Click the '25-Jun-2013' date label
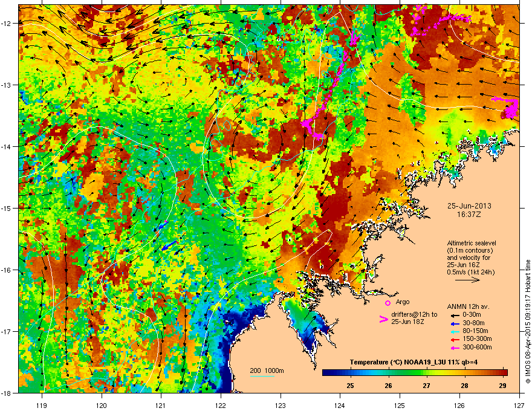 point(469,206)
